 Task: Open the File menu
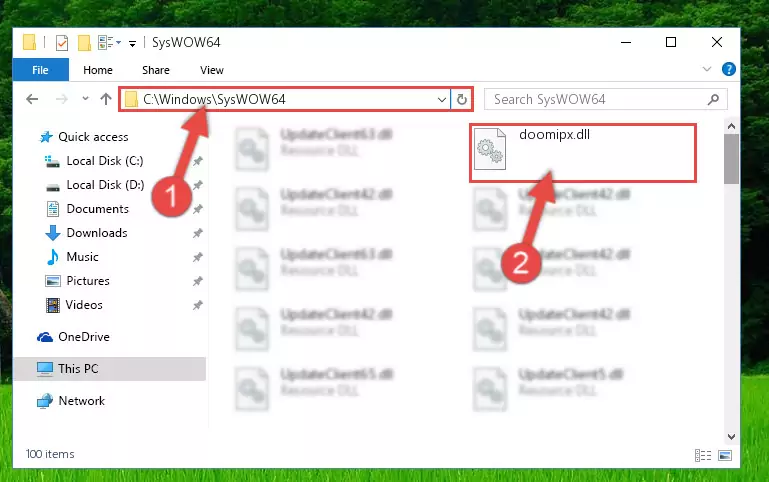[x=41, y=70]
